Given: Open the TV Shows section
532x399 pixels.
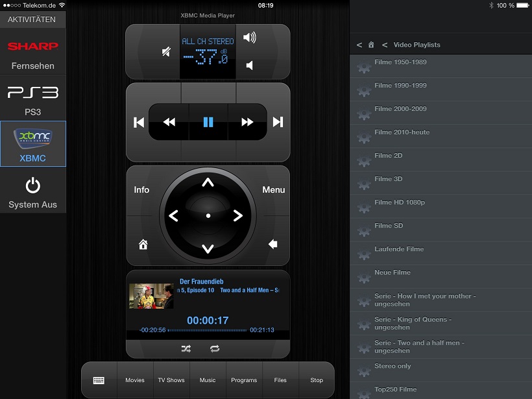Looking at the screenshot, I should [171, 380].
